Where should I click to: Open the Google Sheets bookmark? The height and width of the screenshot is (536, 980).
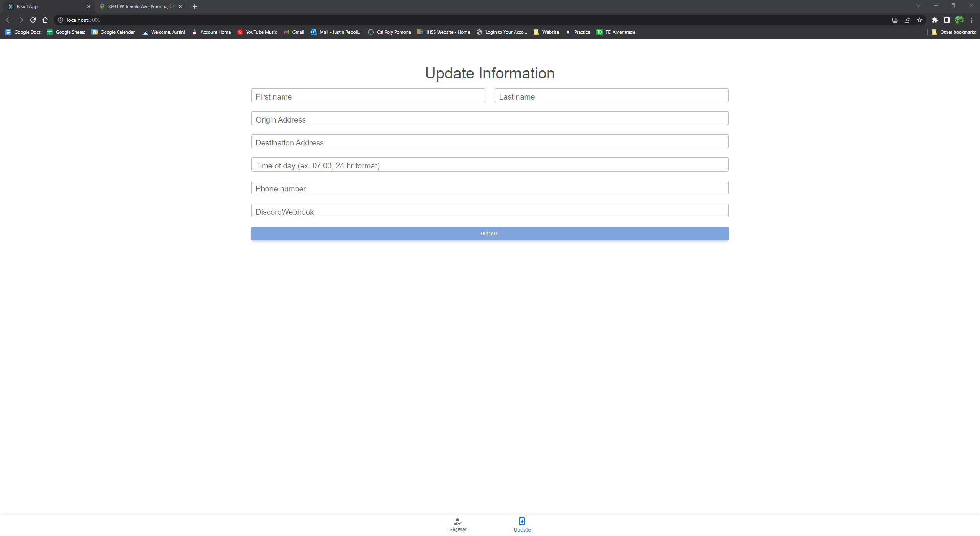(66, 32)
